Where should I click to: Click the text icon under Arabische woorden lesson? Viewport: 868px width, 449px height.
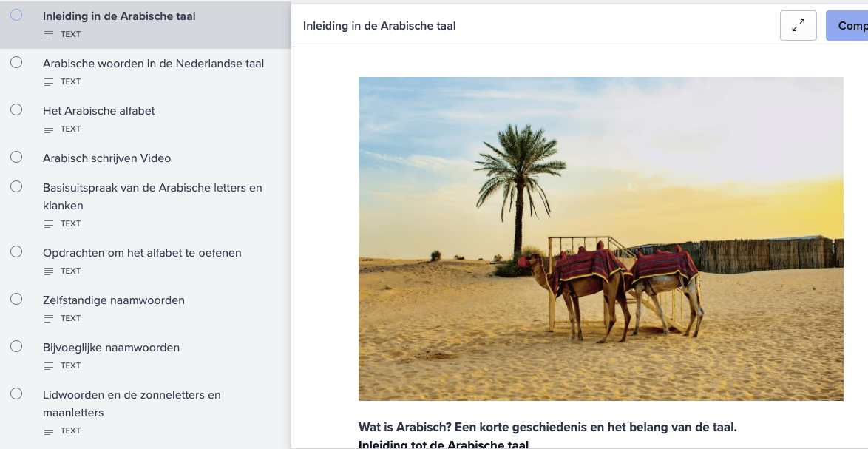pos(49,82)
